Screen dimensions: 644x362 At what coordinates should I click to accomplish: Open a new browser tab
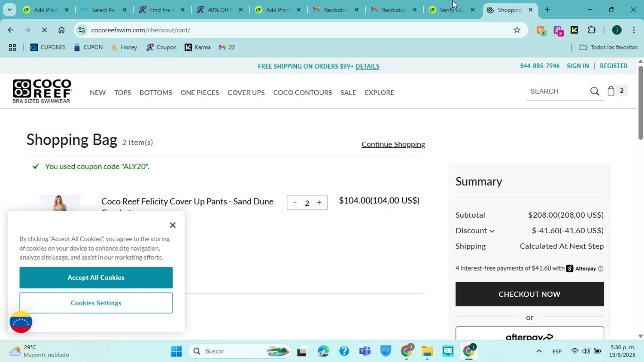pos(547,10)
